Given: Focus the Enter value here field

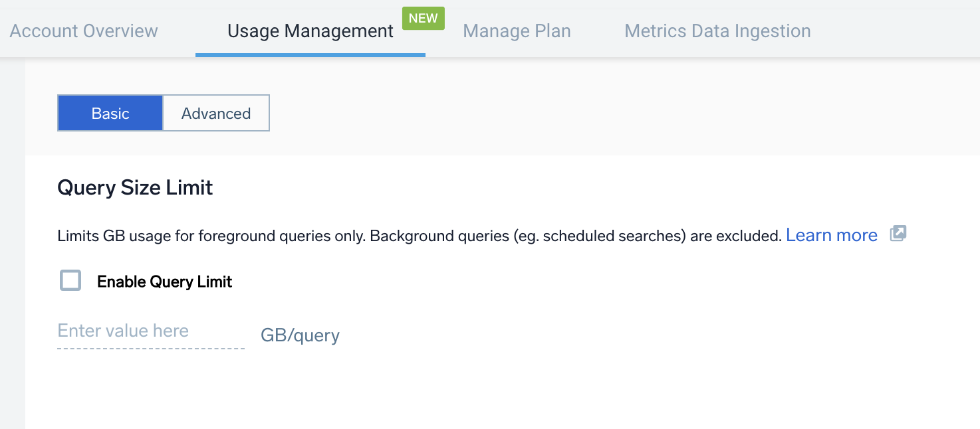Looking at the screenshot, I should click(x=150, y=331).
